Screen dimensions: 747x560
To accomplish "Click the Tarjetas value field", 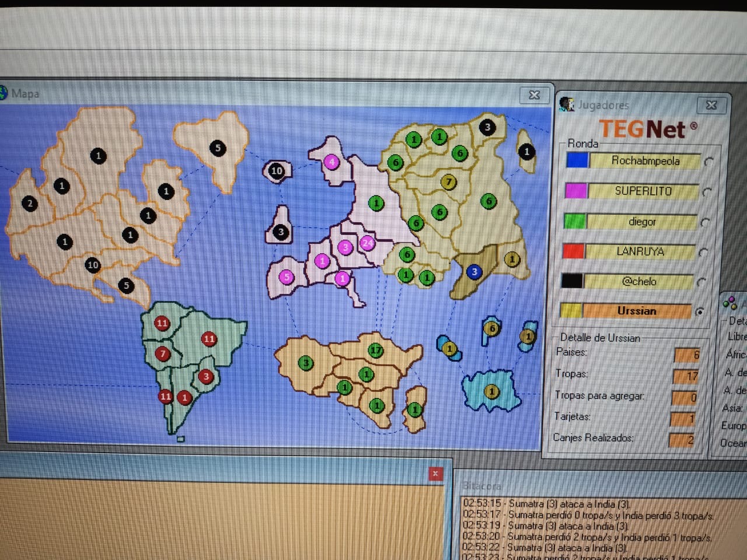I will coord(682,418).
